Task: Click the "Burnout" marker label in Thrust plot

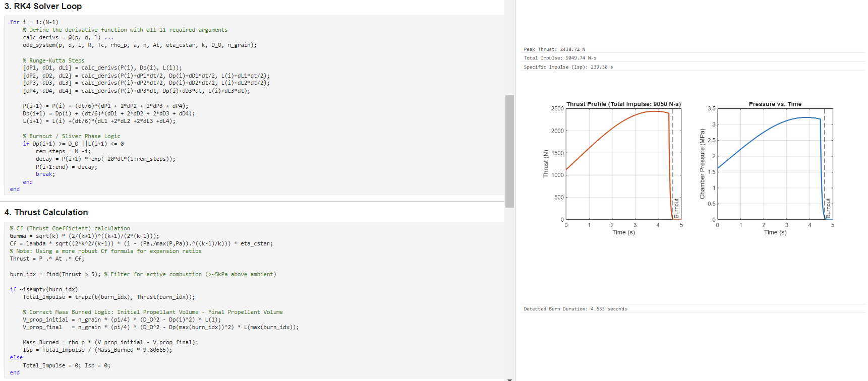Action: 677,208
